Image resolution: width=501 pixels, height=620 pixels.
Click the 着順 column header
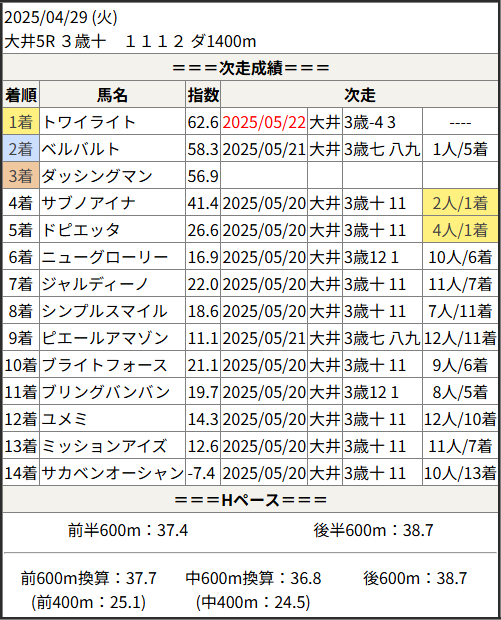(21, 95)
